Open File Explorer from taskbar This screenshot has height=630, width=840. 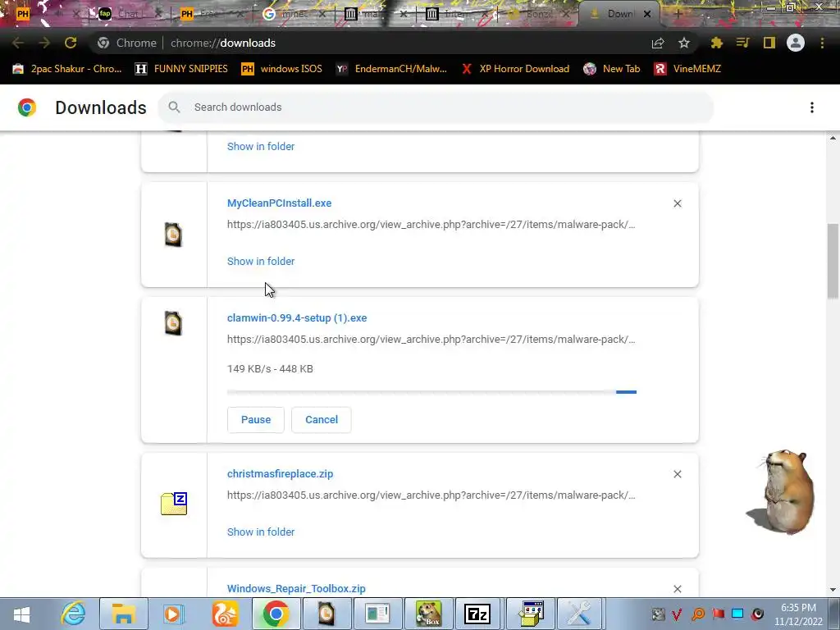pos(123,614)
